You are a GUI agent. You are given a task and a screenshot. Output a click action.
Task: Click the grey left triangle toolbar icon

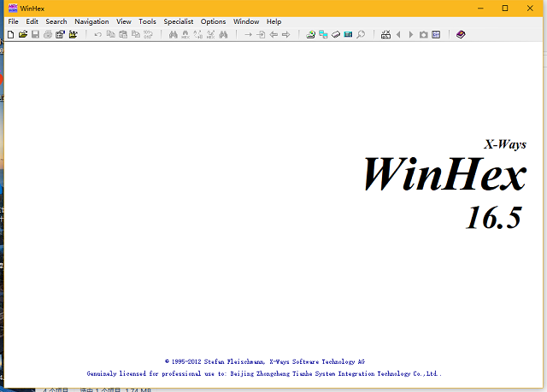point(398,34)
